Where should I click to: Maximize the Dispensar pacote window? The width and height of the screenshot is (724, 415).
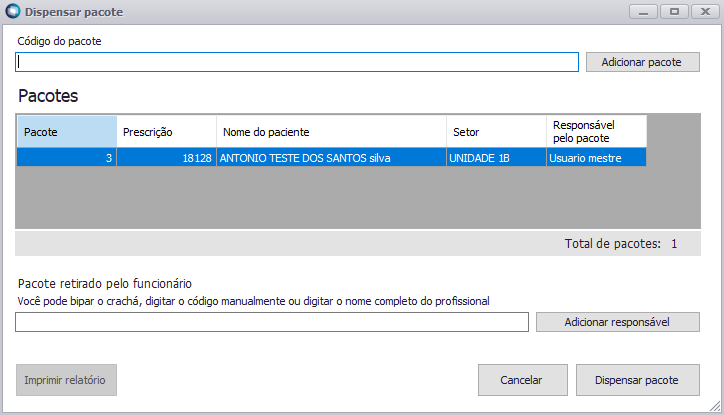coord(674,12)
